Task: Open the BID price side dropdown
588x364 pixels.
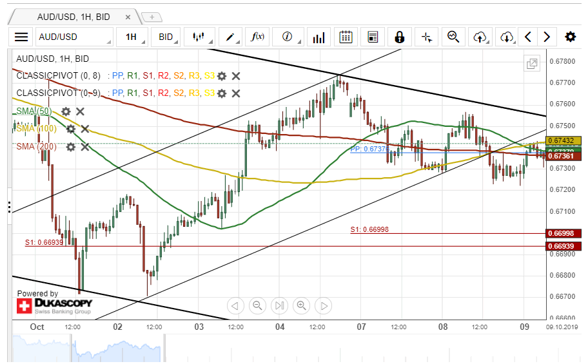Action: click(x=168, y=37)
